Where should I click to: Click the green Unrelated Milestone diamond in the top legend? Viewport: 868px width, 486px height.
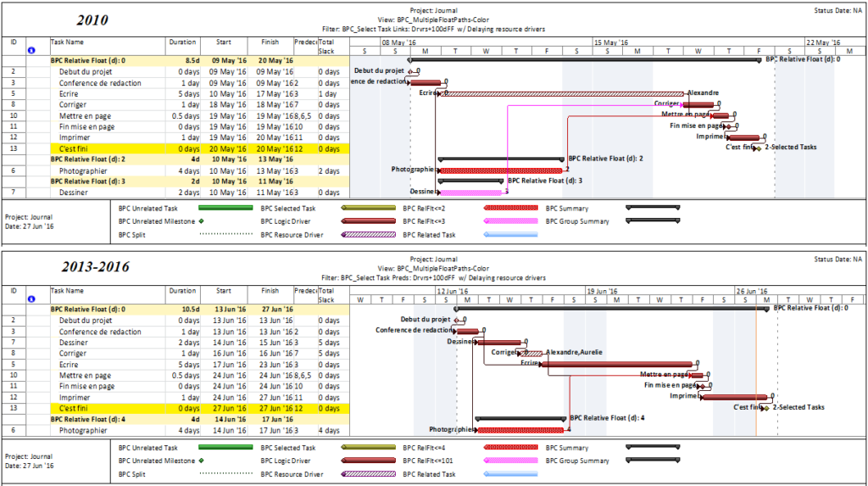tap(202, 221)
